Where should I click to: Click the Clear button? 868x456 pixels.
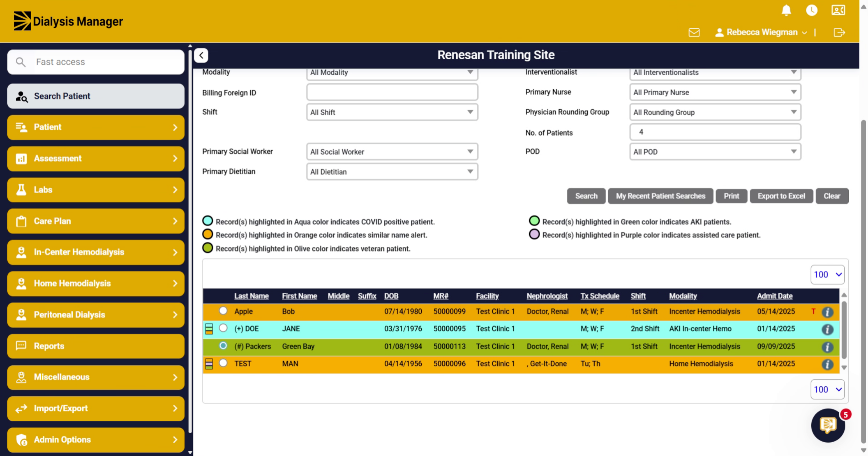(832, 196)
